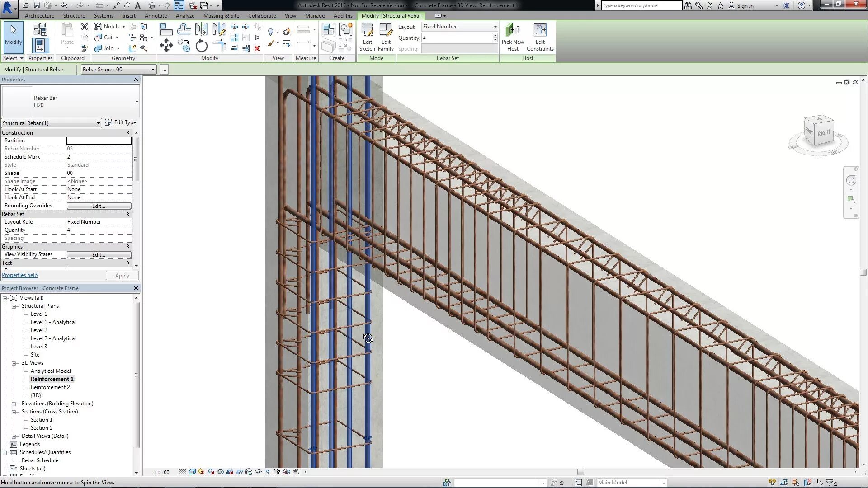Open the Structure ribbon tab
Image resolution: width=868 pixels, height=488 pixels.
(74, 16)
